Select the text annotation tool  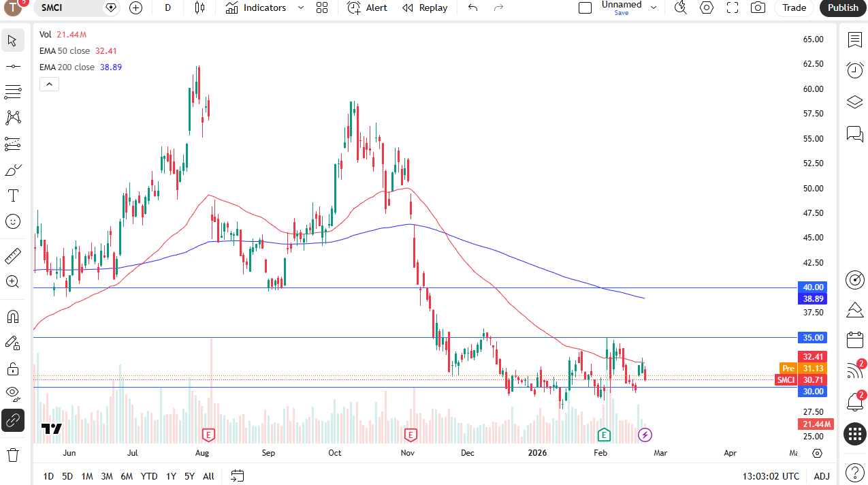pyautogui.click(x=12, y=195)
